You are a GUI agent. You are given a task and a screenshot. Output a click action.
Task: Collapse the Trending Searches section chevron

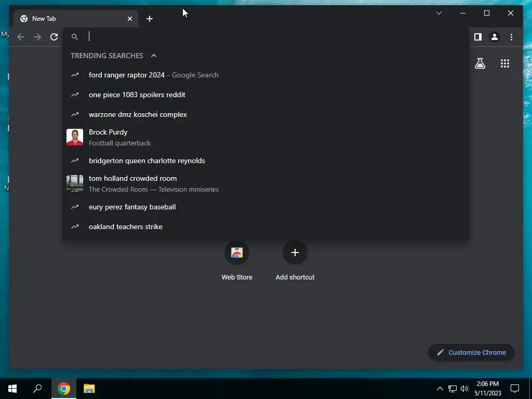(x=154, y=56)
